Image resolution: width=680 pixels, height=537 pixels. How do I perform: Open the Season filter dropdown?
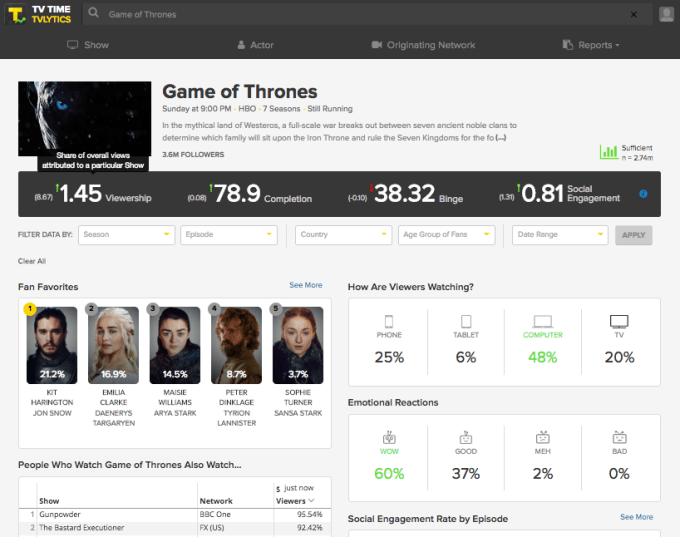[x=127, y=235]
